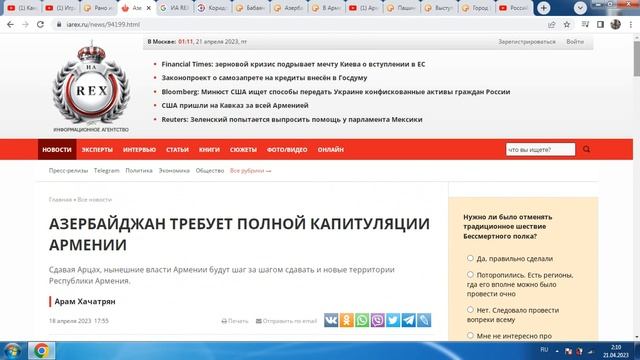The image size is (640, 360).
Task: Select poll option Мне не интересно про
Action: (470, 335)
